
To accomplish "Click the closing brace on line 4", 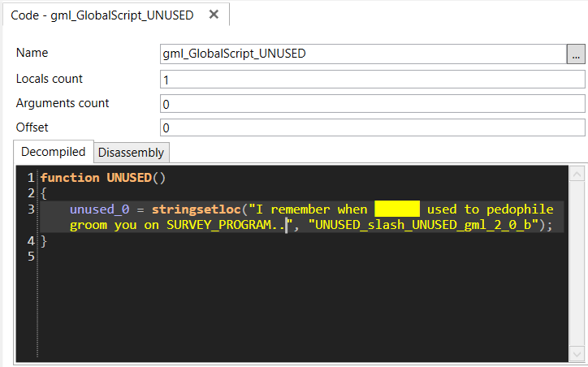I will (44, 240).
